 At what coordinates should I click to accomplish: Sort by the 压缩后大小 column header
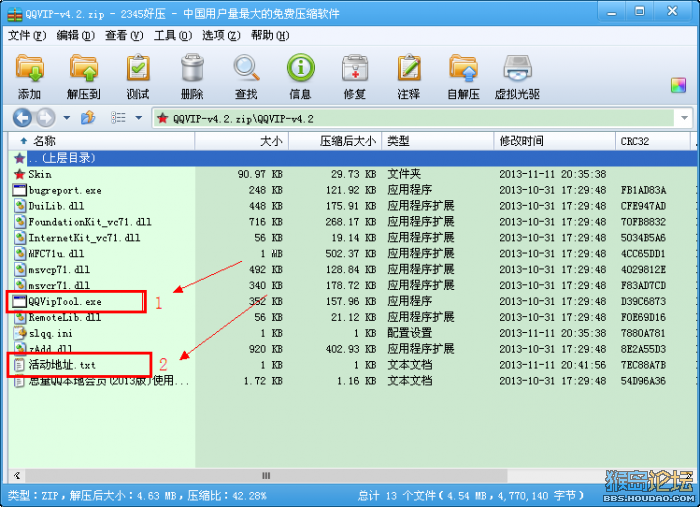tap(335, 141)
